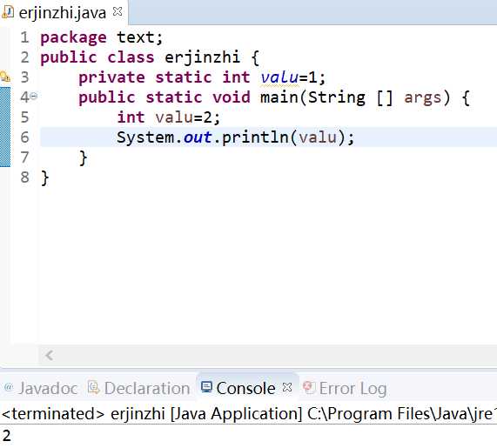Click the field name 'valu' on line 3
Viewport: 497px width, 448px height.
coord(279,77)
